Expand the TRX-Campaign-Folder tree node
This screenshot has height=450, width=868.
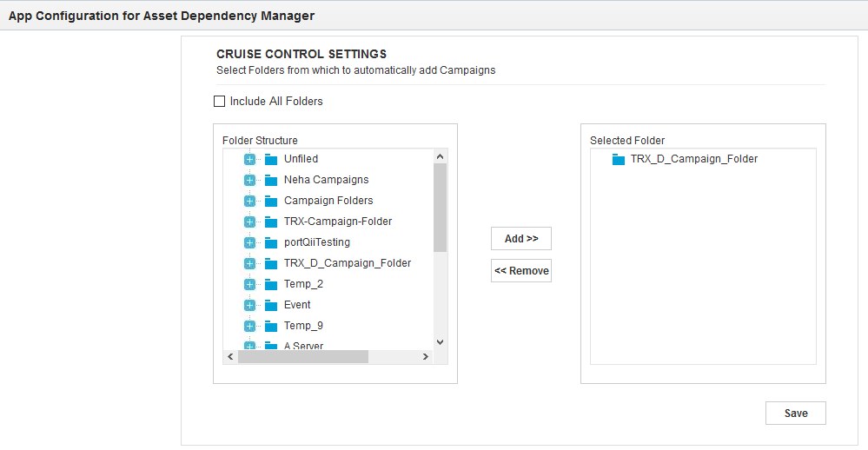249,222
